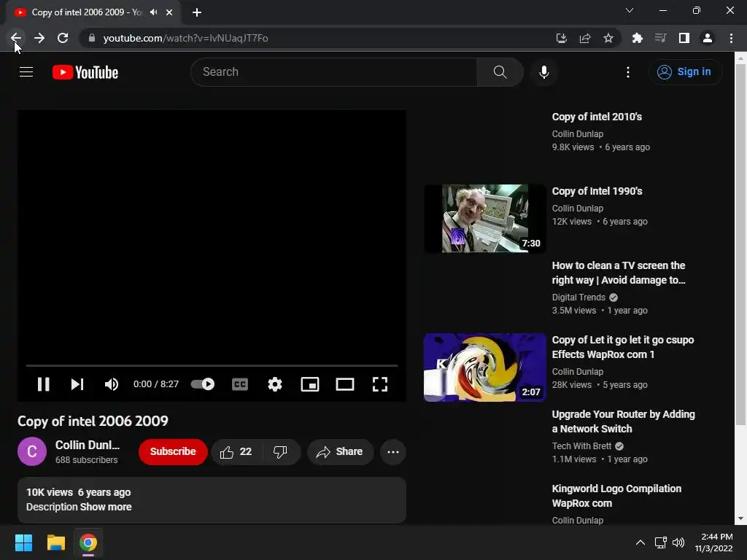Open Copy of Intel 1990's thumbnail
The image size is (747, 560).
(x=485, y=219)
